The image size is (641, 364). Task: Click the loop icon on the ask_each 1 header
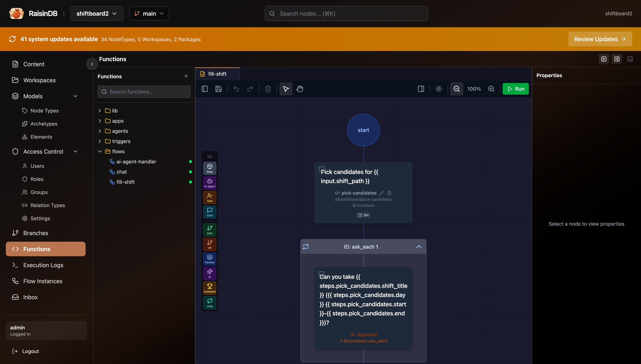tap(306, 247)
